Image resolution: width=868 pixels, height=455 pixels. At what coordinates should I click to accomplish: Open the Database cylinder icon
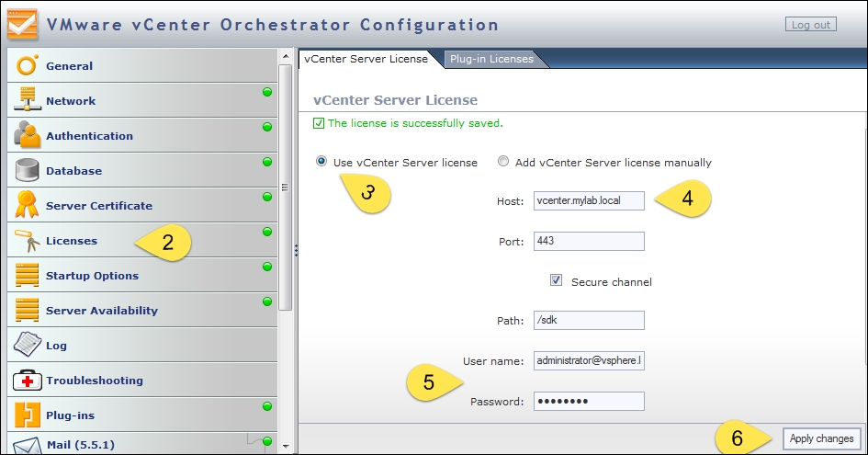pyautogui.click(x=28, y=170)
